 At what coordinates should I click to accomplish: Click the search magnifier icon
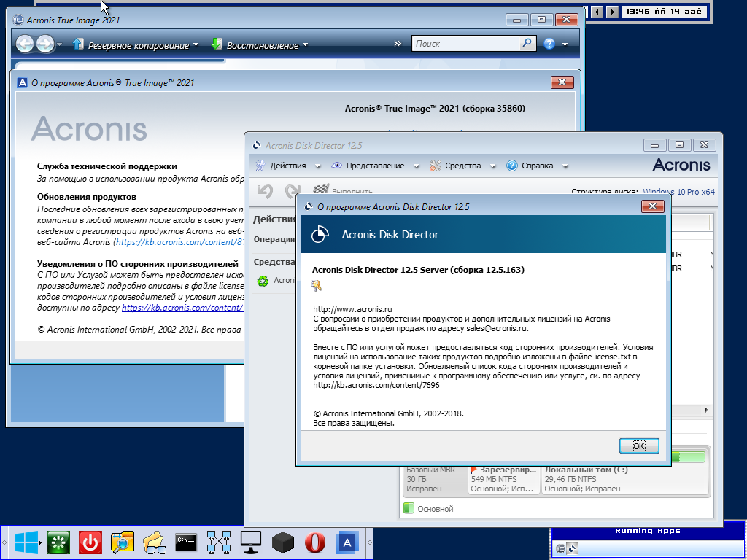(527, 44)
